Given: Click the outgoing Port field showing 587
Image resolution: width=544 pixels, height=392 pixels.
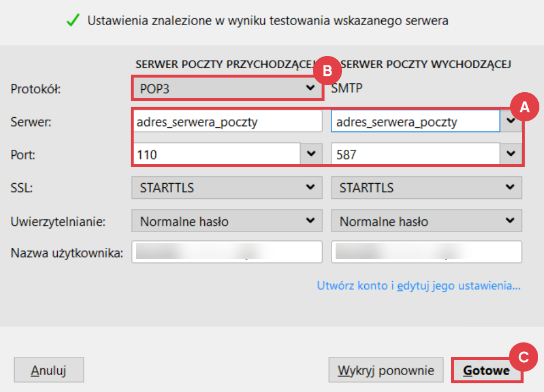Looking at the screenshot, I should coord(415,154).
